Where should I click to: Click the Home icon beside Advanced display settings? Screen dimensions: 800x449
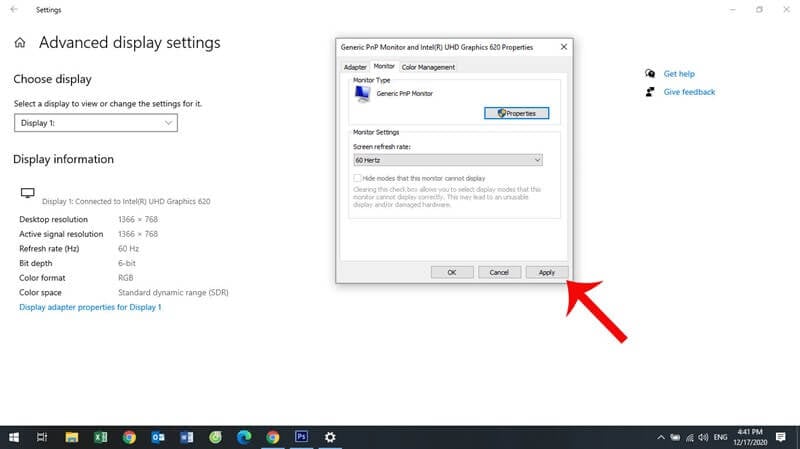point(20,43)
